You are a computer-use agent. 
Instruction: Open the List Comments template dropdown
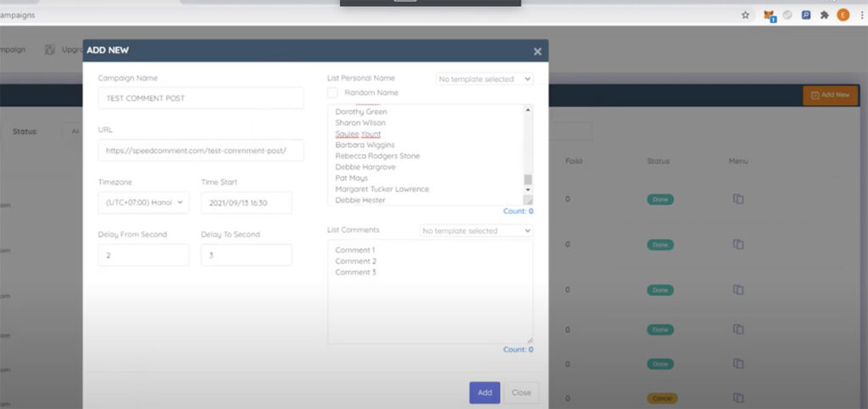click(476, 230)
